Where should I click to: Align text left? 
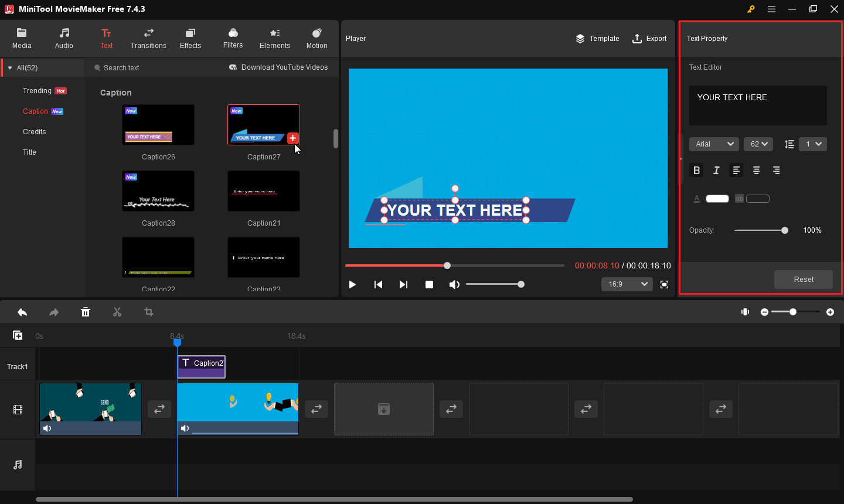coord(736,171)
